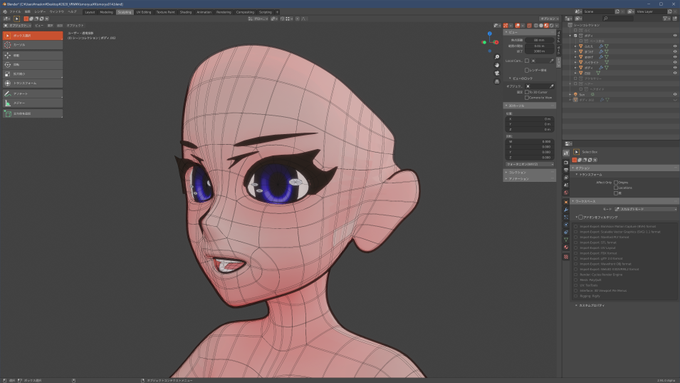This screenshot has height=383, width=680.
Task: Enable the Local Camera checkbox
Action: tap(526, 61)
